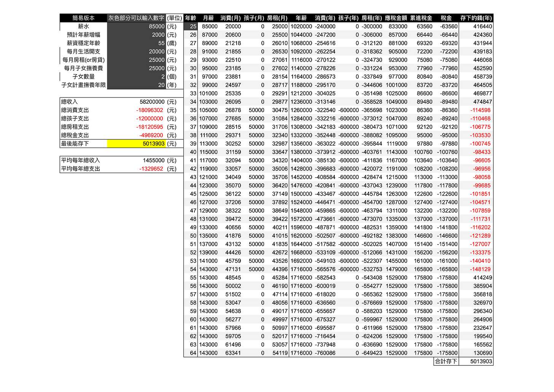Viewport: 554px width, 392px height.
Task: Click the 合計存下 label at table bottom
Action: pos(446,361)
